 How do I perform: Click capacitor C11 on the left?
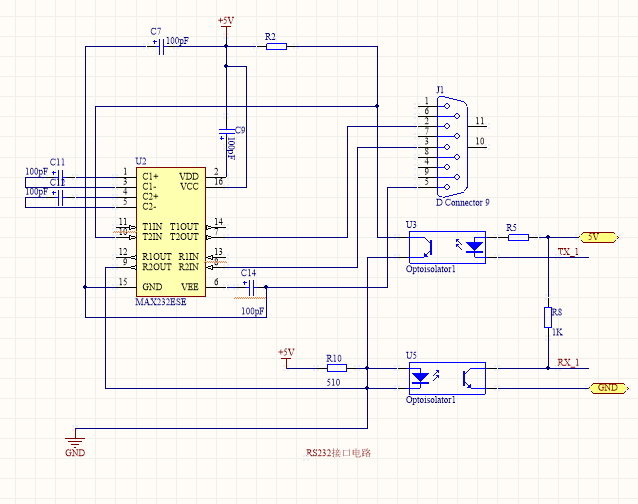[x=59, y=176]
